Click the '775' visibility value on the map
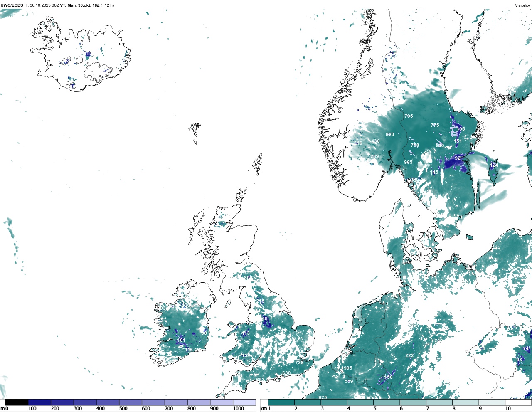Image resolution: width=532 pixels, height=412 pixels. [x=435, y=125]
